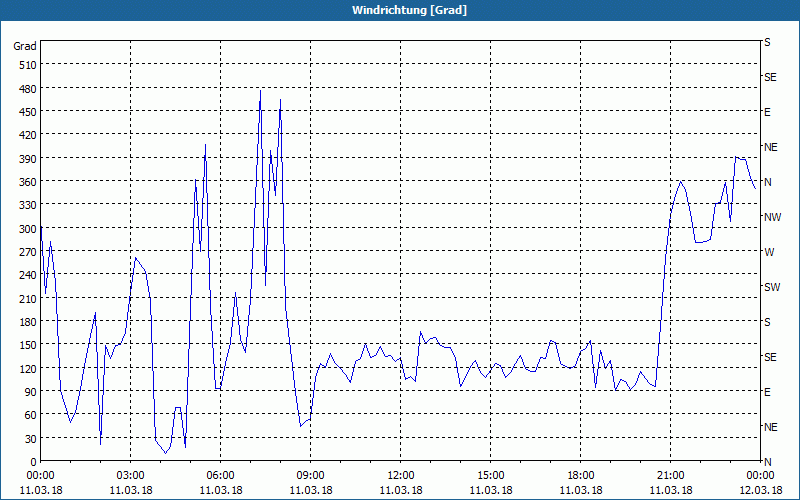The height and width of the screenshot is (500, 800).
Task: Click the E compass label beside the 90 gridline
Action: tap(767, 392)
